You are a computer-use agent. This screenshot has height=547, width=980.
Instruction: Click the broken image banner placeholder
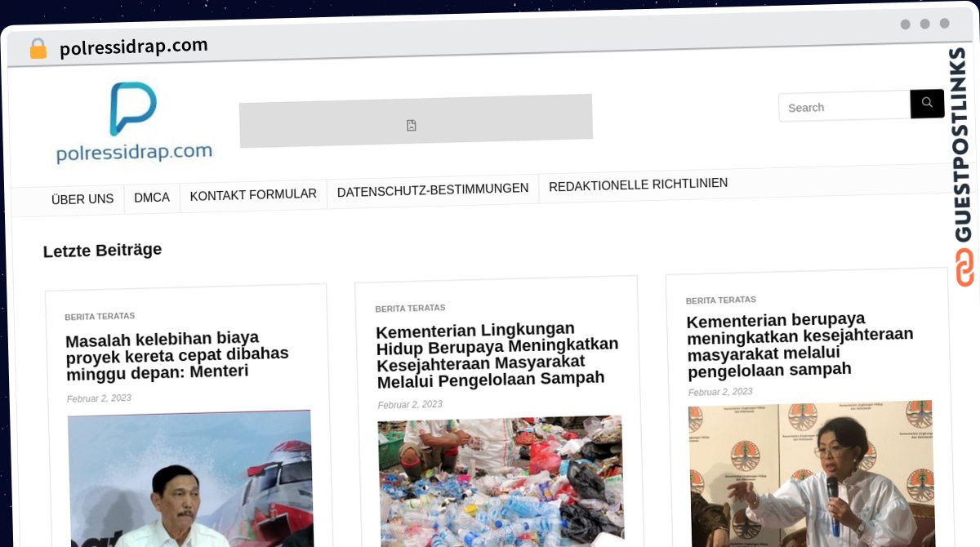pos(416,121)
